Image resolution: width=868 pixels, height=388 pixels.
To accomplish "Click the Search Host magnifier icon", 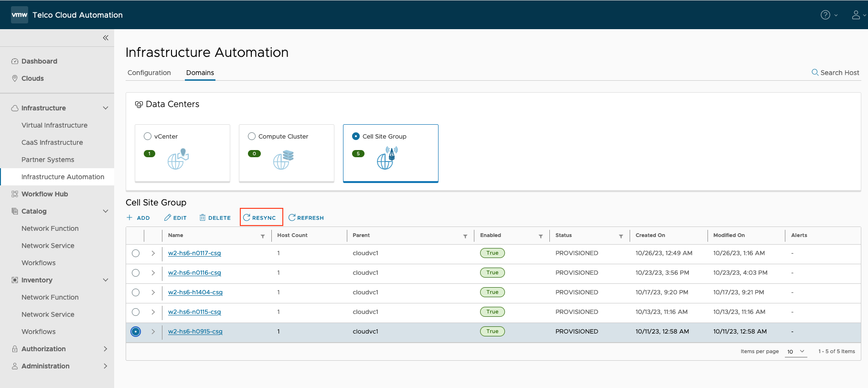I will point(815,72).
